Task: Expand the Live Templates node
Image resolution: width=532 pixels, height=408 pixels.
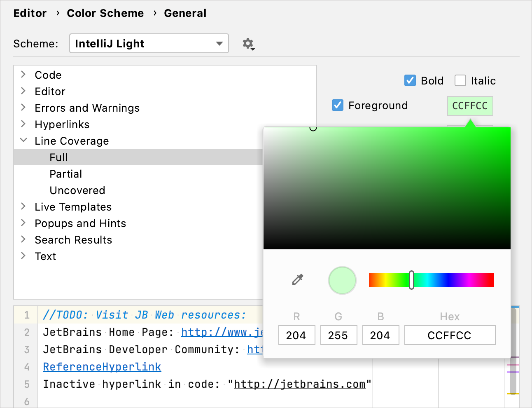Action: (23, 206)
